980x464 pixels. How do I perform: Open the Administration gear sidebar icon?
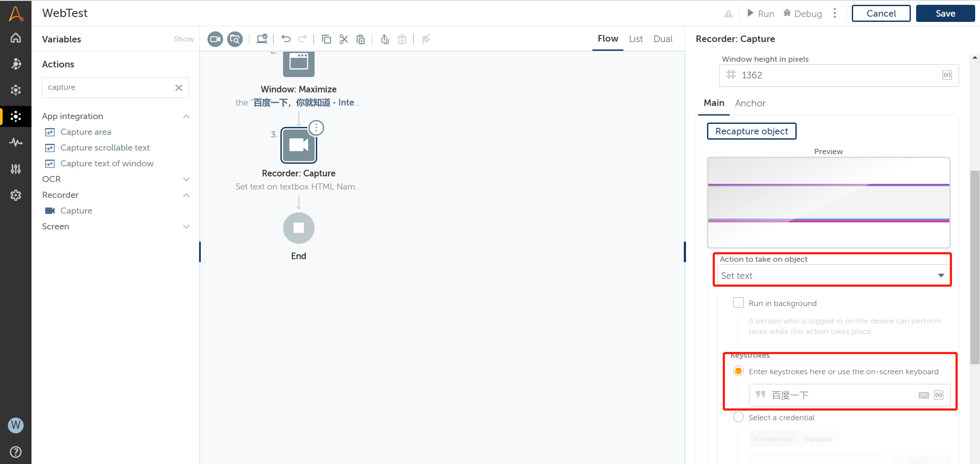tap(16, 195)
